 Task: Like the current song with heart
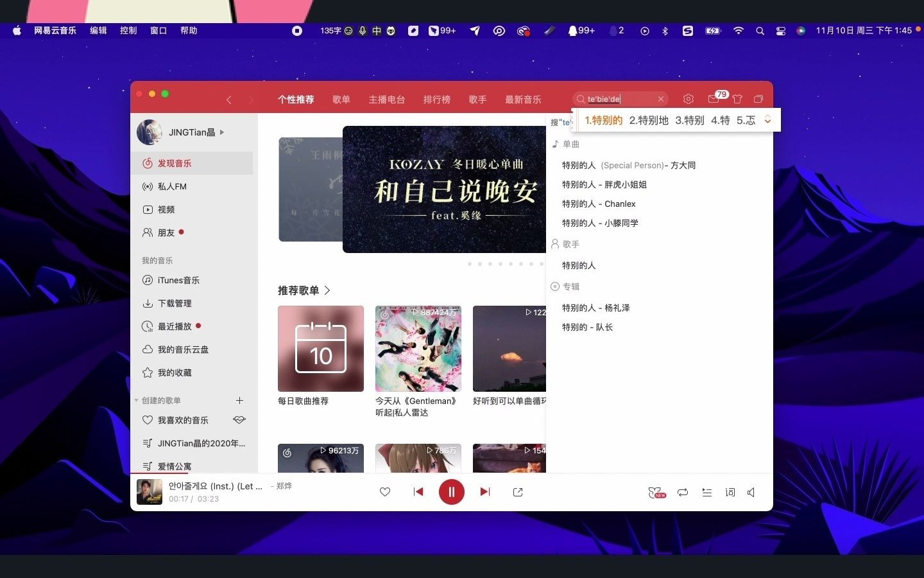[x=385, y=492]
